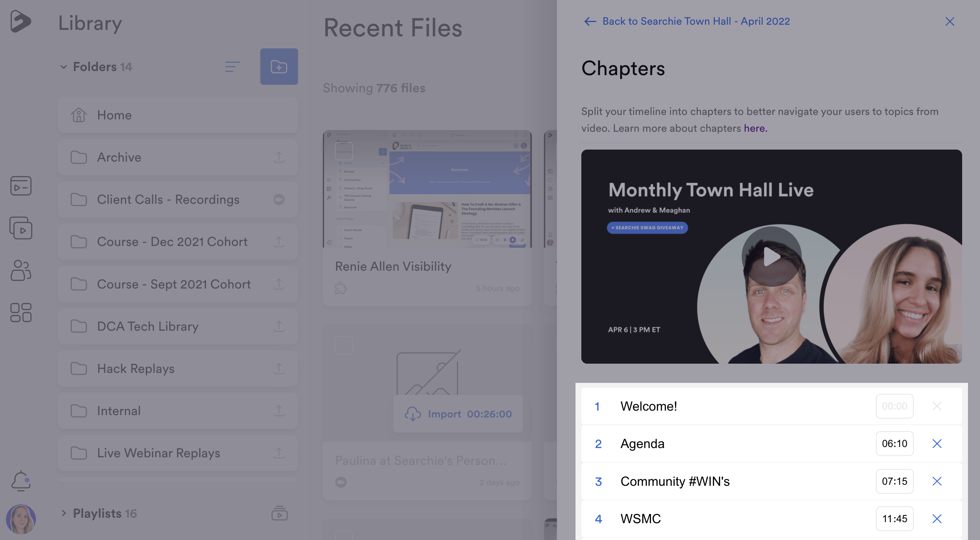Screen dimensions: 980x540
Task: Click recording icon on Client Calls folder
Action: (279, 200)
